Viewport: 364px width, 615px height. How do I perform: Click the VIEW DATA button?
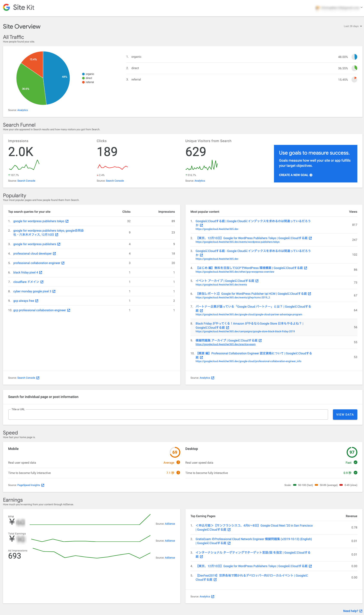345,415
